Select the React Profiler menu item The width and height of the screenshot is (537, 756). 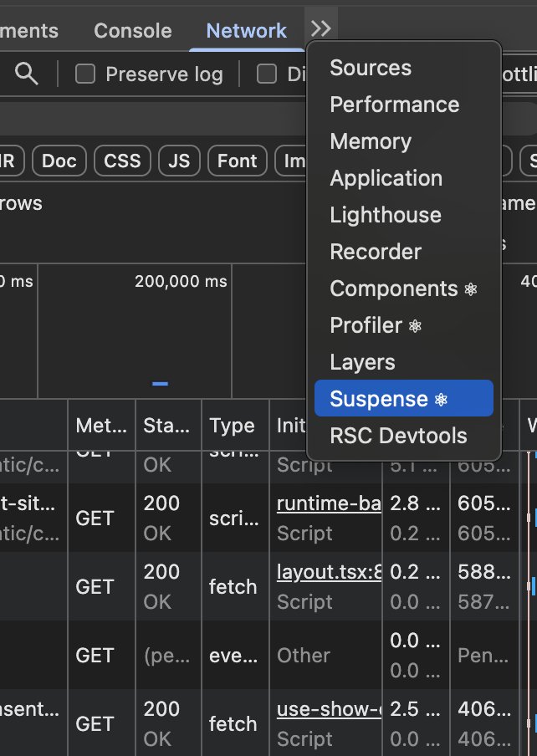[x=404, y=325]
